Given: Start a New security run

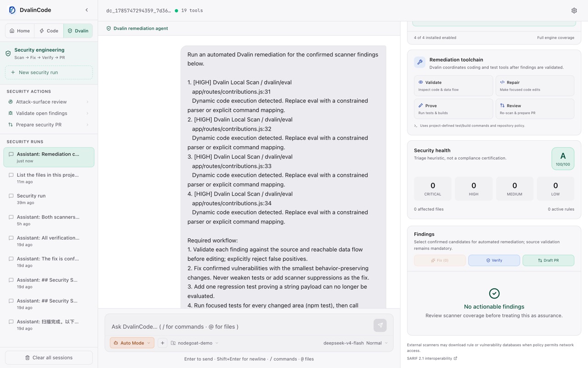Looking at the screenshot, I should click(x=49, y=72).
